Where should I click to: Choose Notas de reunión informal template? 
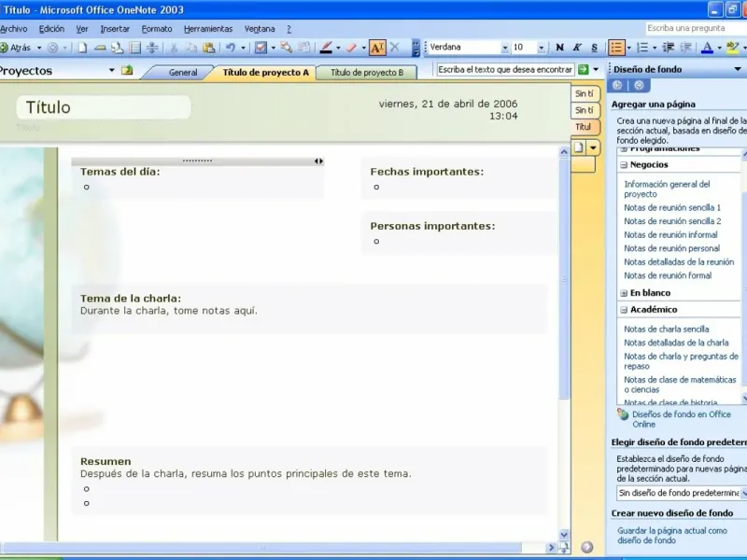click(x=670, y=235)
